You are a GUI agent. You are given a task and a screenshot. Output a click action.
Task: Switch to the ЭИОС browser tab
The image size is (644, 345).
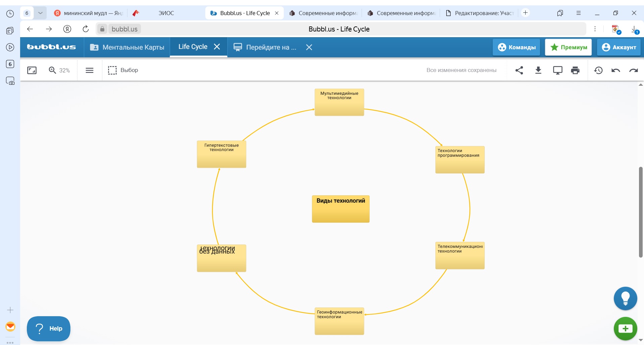point(166,13)
